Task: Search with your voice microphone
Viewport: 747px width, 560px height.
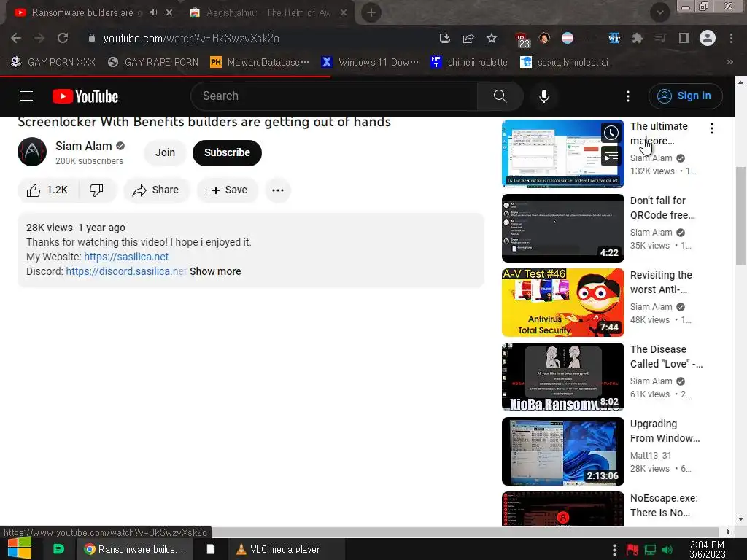Action: [543, 96]
